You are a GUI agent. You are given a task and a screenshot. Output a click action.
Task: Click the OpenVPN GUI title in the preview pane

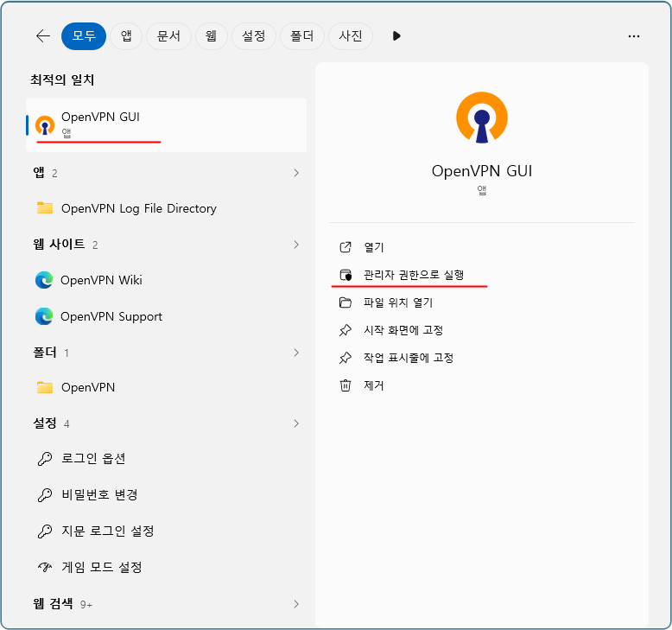click(482, 171)
